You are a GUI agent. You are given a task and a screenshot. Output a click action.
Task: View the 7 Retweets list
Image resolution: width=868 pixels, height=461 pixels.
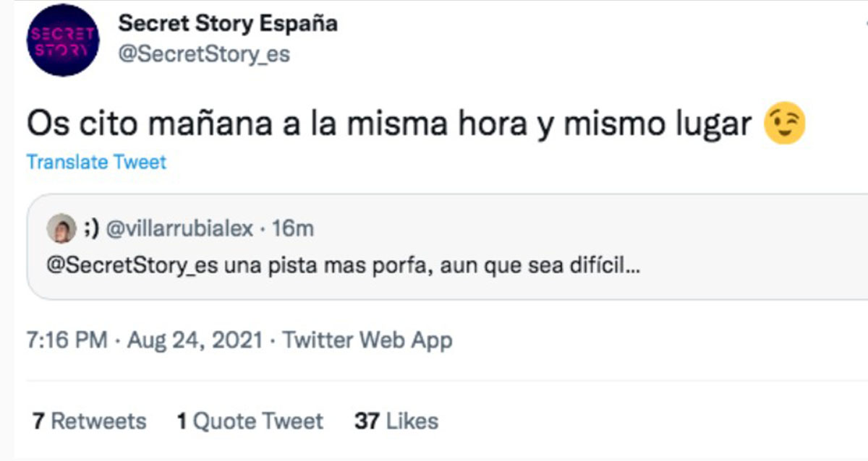click(x=90, y=421)
